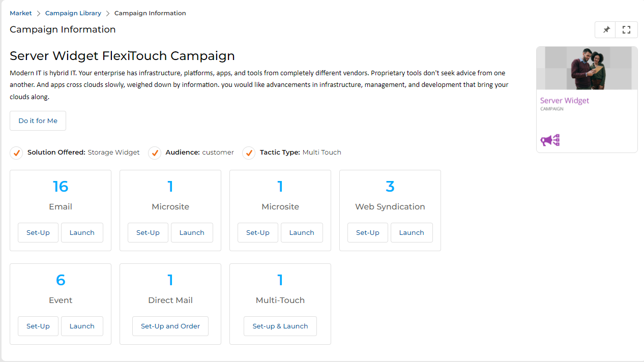Launch the Web Syndication tactic
The height and width of the screenshot is (362, 644).
412,232
